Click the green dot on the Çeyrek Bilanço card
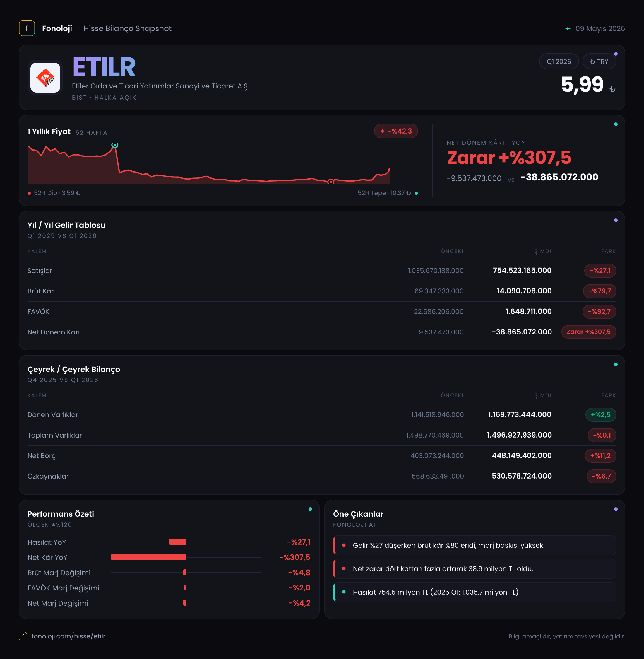The height and width of the screenshot is (659, 644). [x=616, y=365]
